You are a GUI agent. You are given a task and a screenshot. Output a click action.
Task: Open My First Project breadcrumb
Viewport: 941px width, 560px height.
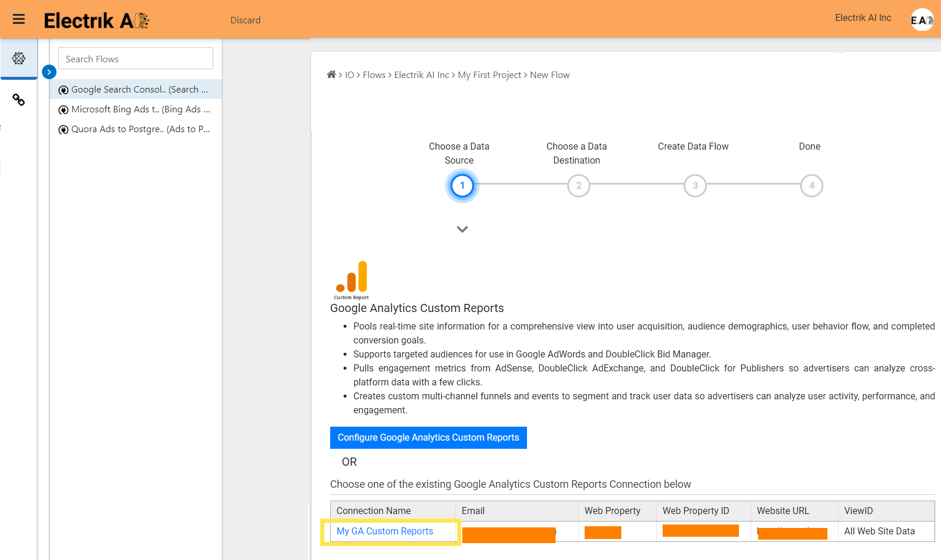489,75
